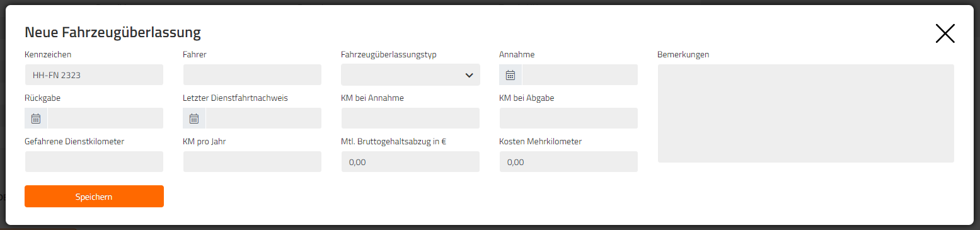Open the Rückgabe calendar icon

coord(36,118)
